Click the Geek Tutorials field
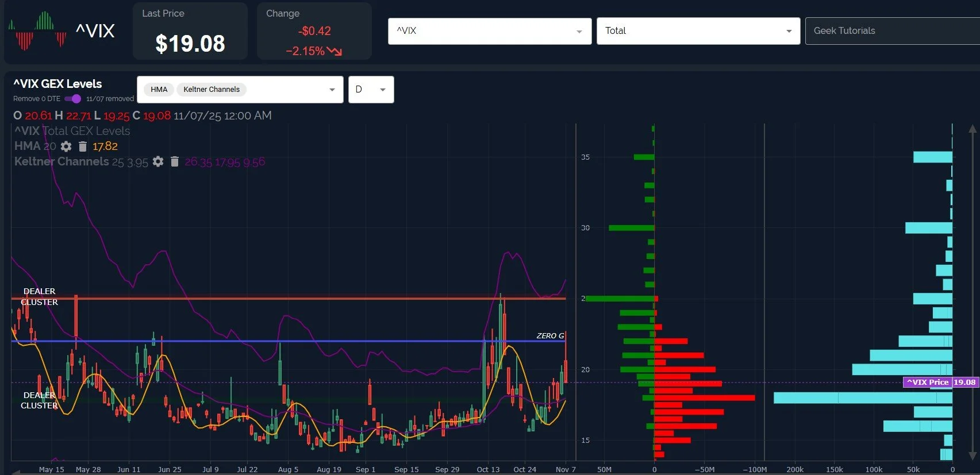The image size is (980, 475). (893, 31)
